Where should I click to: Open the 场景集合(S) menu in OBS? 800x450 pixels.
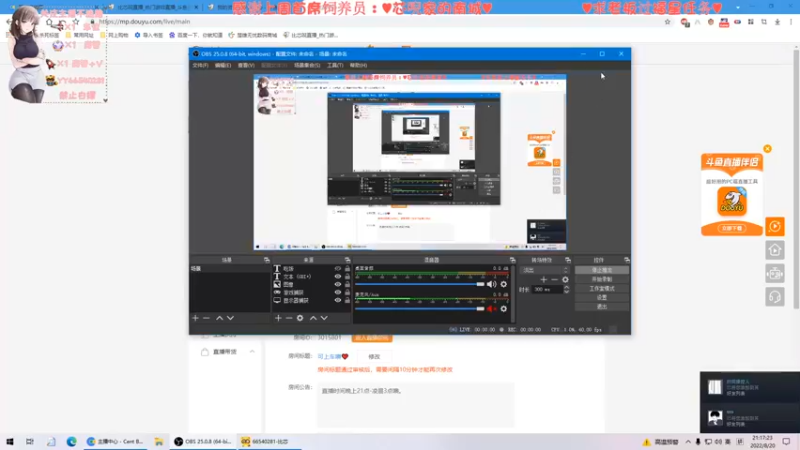pyautogui.click(x=307, y=65)
